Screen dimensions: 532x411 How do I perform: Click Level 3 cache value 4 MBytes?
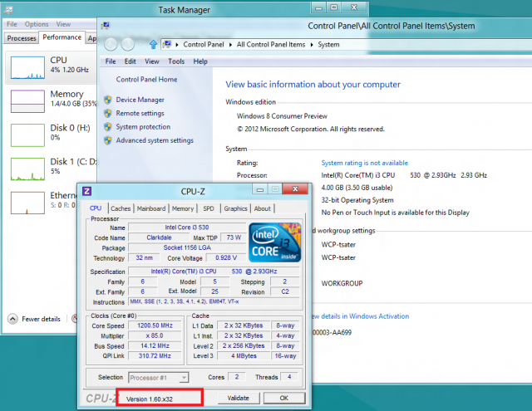[244, 355]
